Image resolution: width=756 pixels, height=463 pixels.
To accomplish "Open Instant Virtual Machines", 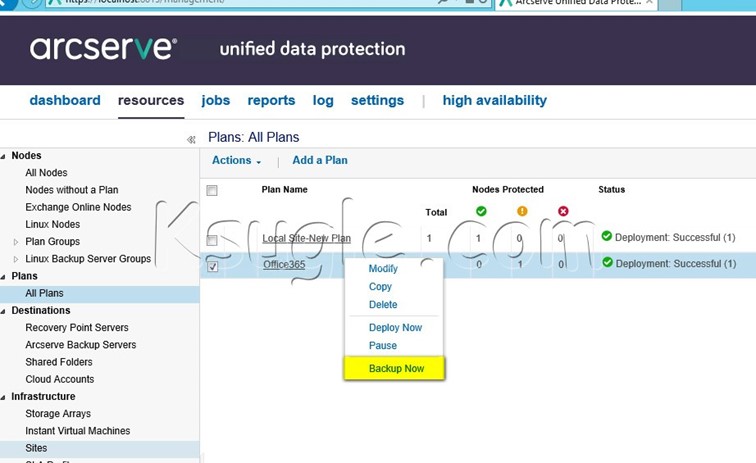I will point(78,431).
